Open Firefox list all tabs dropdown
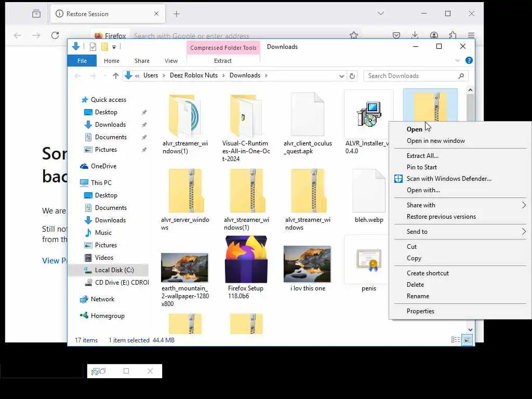532x399 pixels. [381, 14]
